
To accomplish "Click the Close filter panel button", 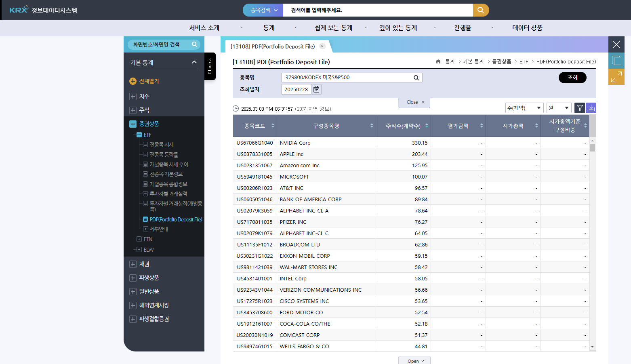I will point(414,102).
